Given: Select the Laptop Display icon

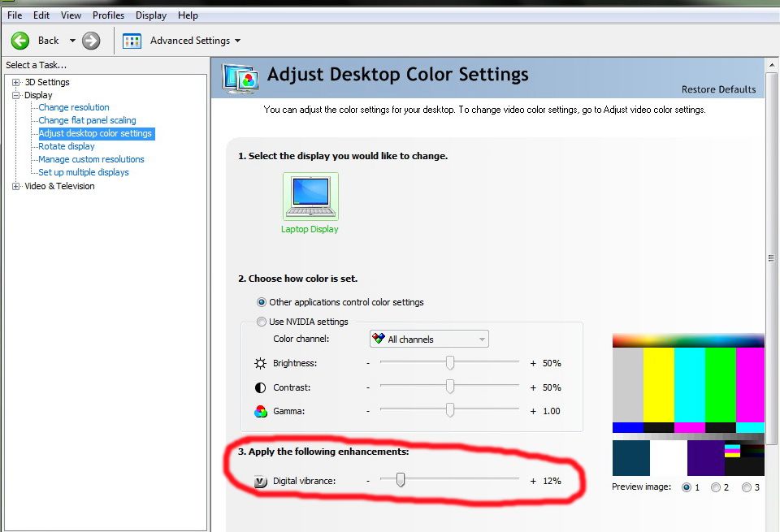Looking at the screenshot, I should click(310, 197).
